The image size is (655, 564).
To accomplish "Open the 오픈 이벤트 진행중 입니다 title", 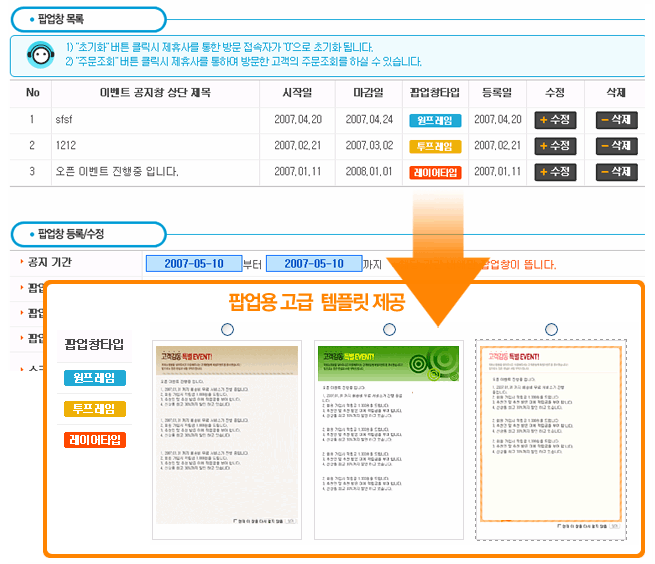I will tap(117, 172).
